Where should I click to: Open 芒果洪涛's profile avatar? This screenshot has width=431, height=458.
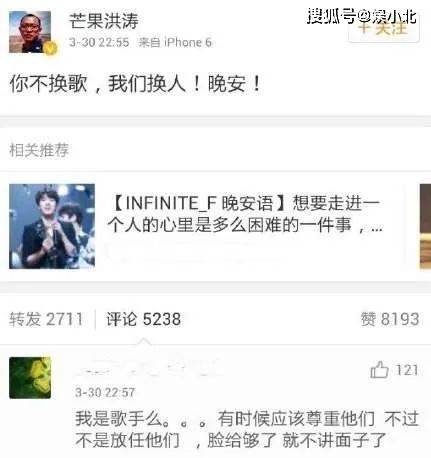click(30, 32)
